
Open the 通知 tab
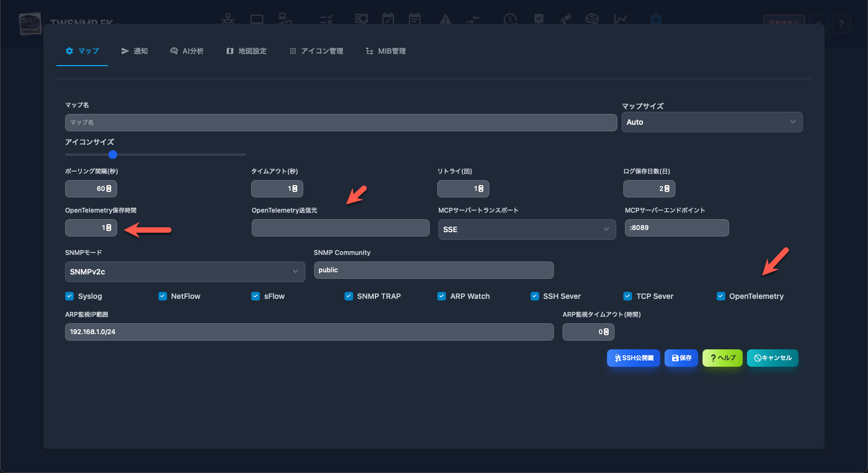(135, 51)
